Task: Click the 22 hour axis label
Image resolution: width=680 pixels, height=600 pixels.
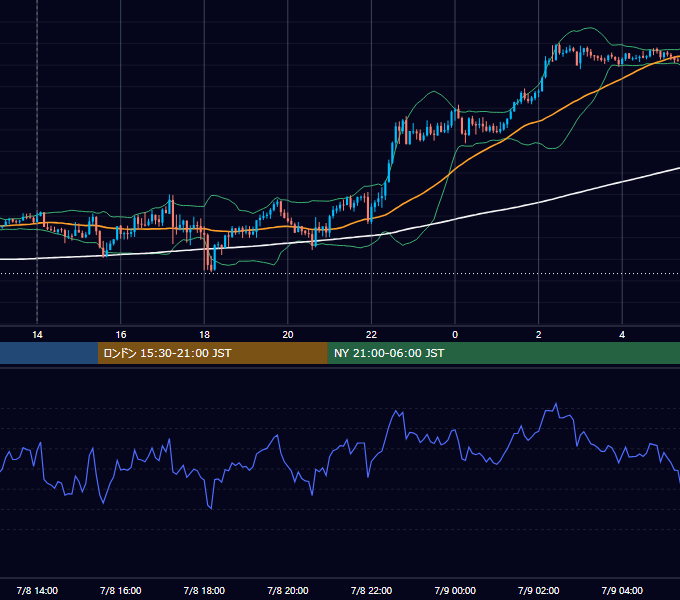Action: (371, 335)
